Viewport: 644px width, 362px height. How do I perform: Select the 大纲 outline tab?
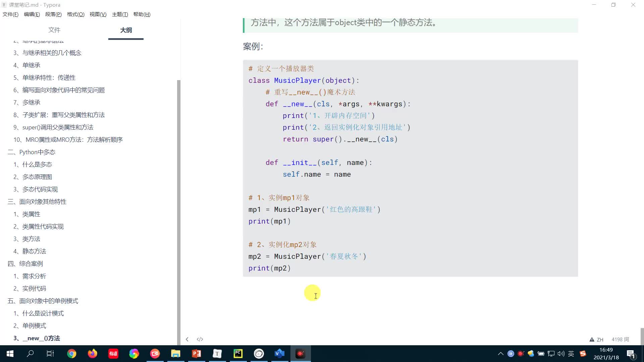(x=126, y=30)
